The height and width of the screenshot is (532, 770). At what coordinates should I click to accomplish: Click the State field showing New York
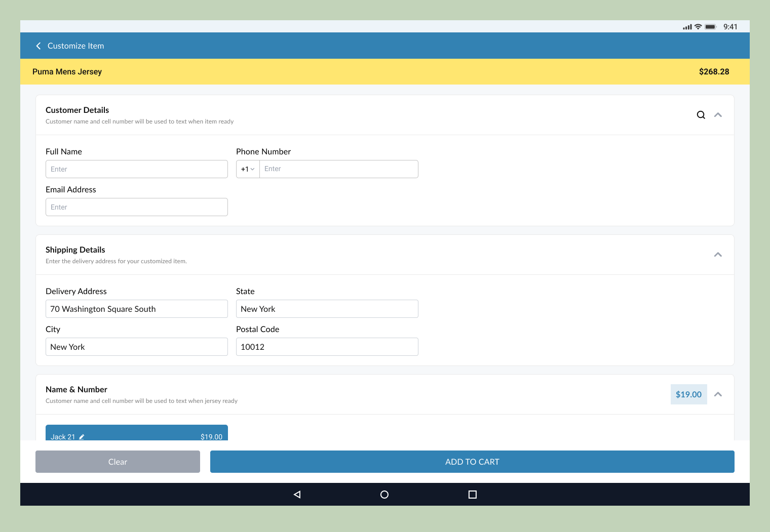click(x=327, y=309)
